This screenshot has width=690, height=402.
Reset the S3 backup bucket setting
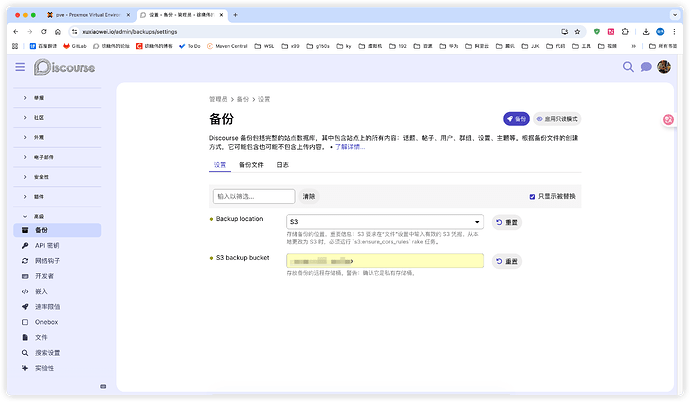[507, 261]
